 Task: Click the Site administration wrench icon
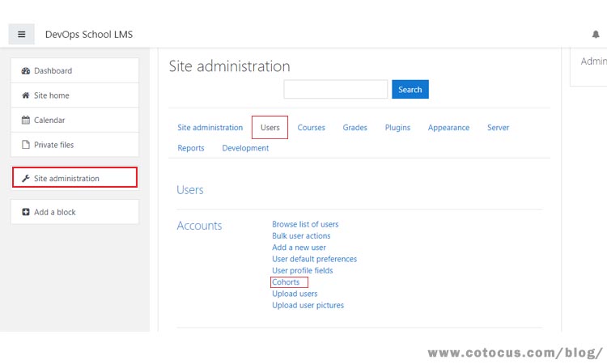[x=26, y=178]
